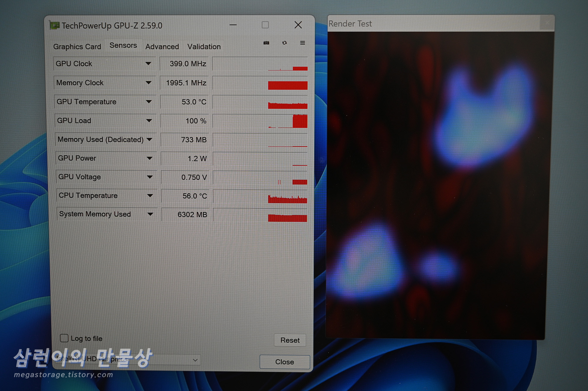
Task: Click the GPU-Z title bar app icon
Action: coord(54,26)
